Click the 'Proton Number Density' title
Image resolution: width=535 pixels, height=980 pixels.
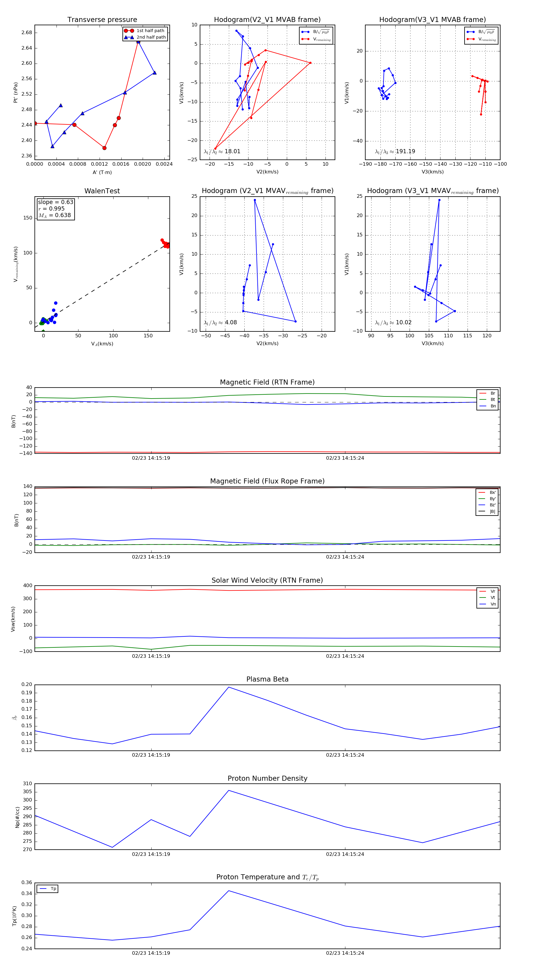point(267,778)
